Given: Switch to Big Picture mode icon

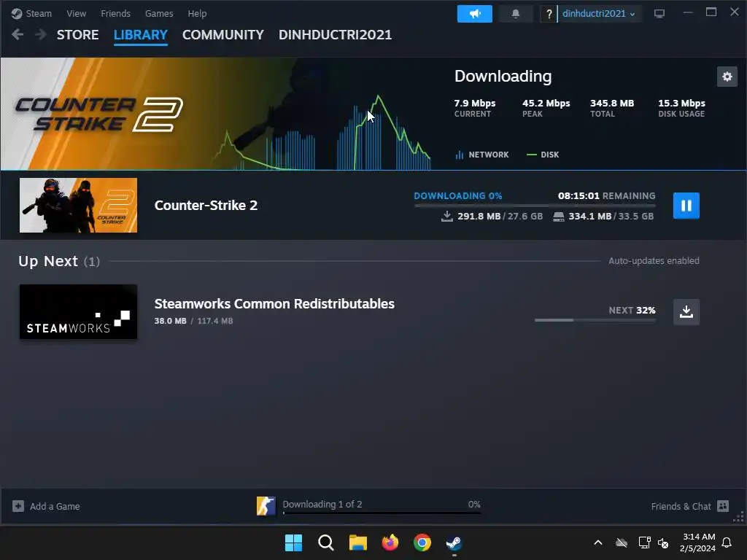Looking at the screenshot, I should point(659,14).
